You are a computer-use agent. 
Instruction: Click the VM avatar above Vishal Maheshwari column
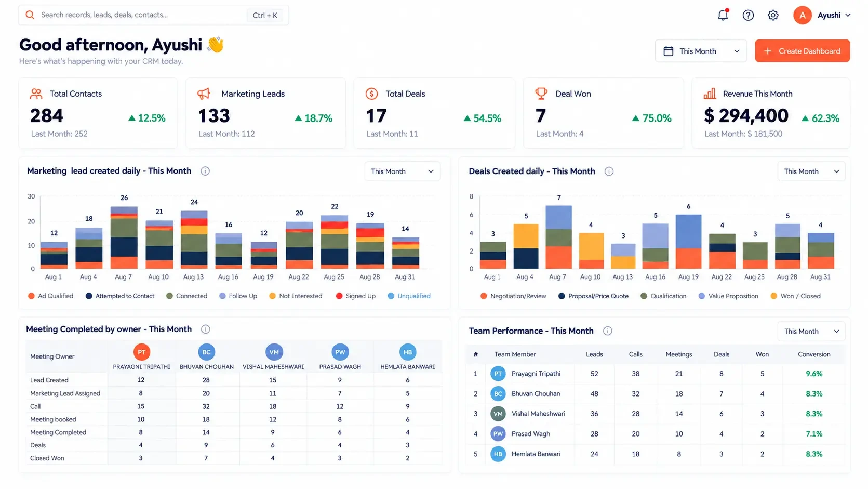274,352
